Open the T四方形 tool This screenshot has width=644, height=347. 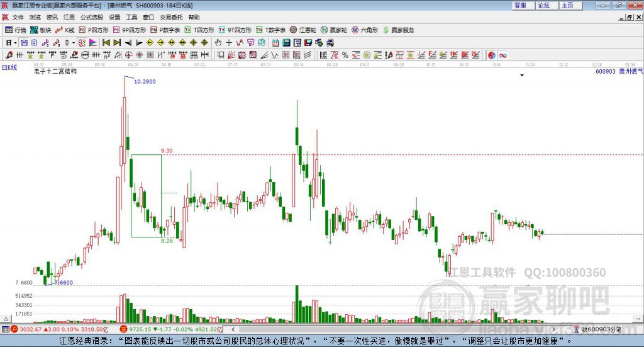click(199, 30)
